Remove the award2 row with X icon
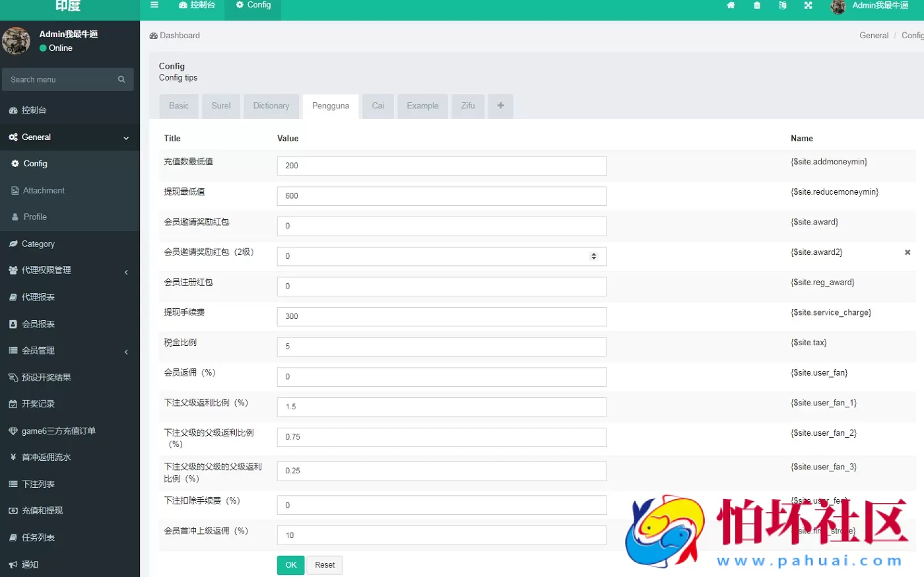This screenshot has height=577, width=924. (907, 252)
